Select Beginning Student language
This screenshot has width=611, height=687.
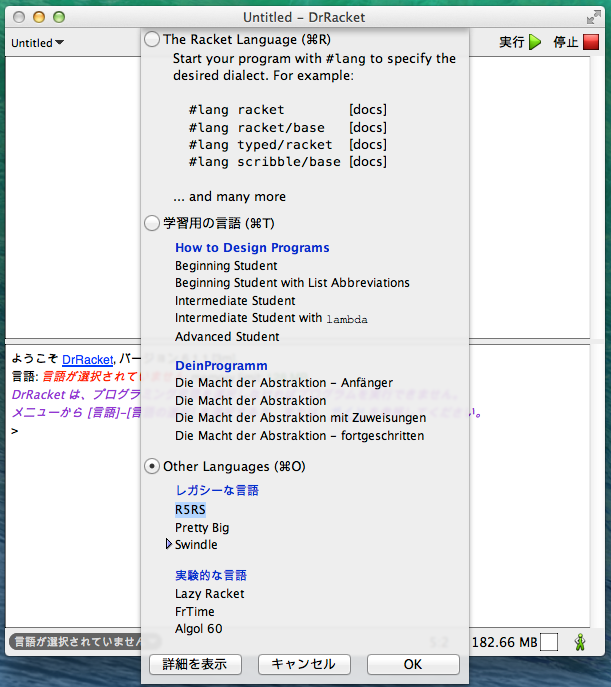[226, 266]
